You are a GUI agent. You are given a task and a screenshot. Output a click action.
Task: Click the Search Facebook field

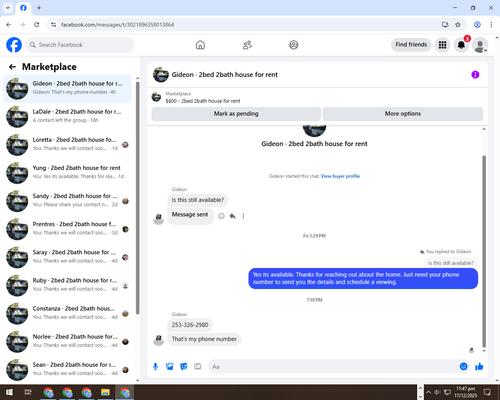click(80, 45)
